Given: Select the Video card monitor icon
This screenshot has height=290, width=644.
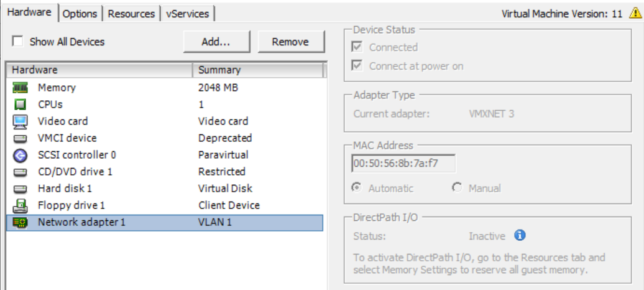Looking at the screenshot, I should [20, 121].
